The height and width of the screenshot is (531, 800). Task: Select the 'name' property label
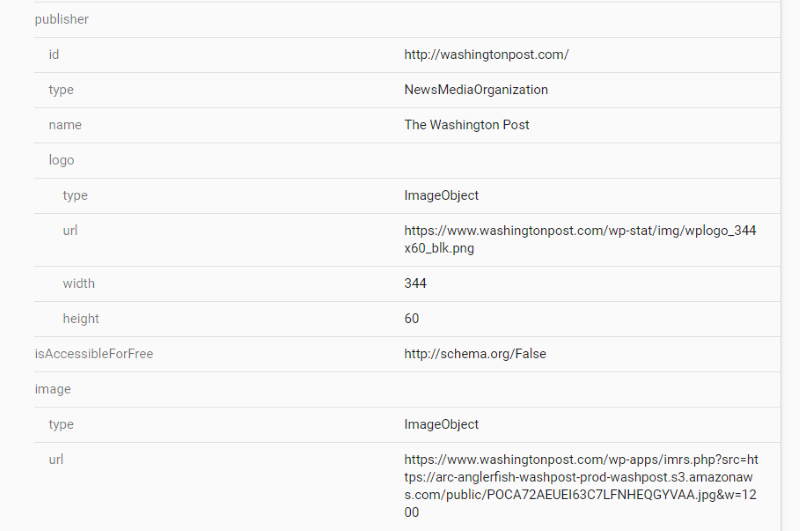point(65,125)
